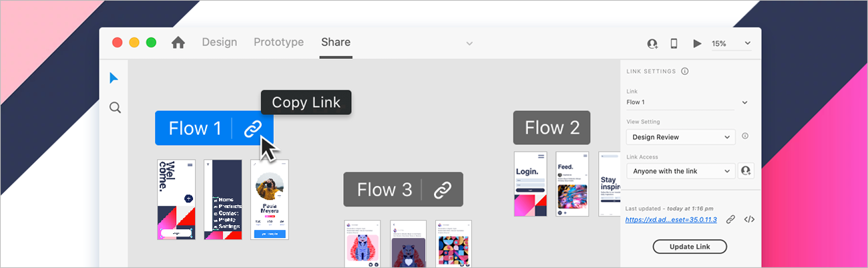
Task: Switch to the Design tab
Action: [220, 42]
